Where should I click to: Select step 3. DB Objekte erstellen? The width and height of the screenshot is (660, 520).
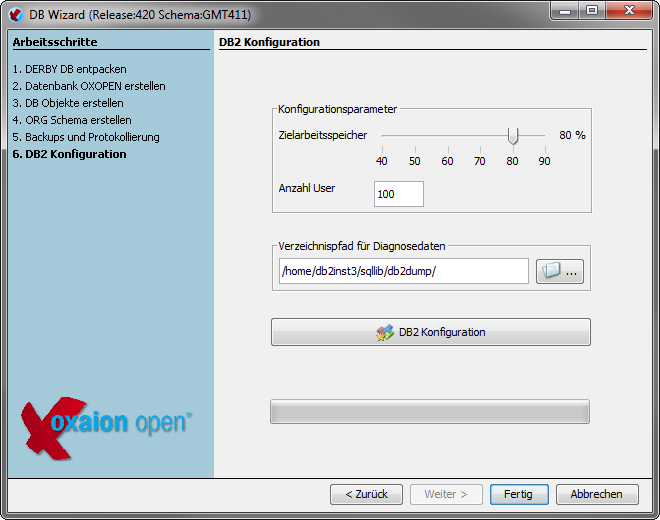(68, 103)
